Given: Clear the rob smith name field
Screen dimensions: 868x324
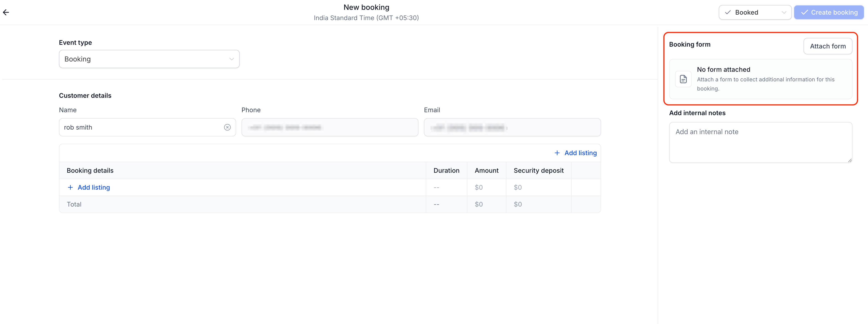Looking at the screenshot, I should [x=227, y=127].
